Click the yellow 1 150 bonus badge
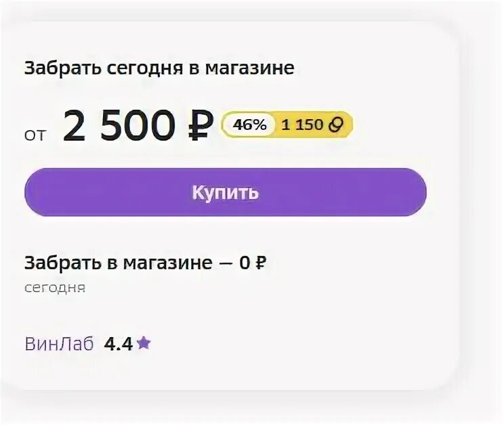The width and height of the screenshot is (504, 425). click(312, 125)
